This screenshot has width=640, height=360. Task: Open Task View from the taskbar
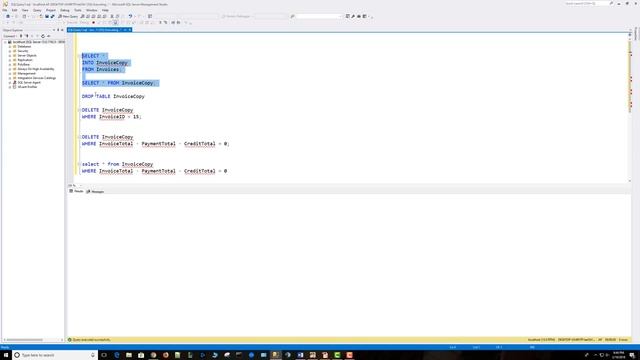104,355
